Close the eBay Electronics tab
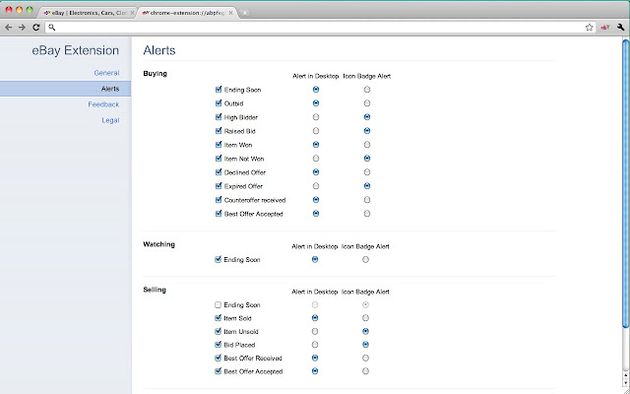630x394 pixels. pyautogui.click(x=132, y=13)
